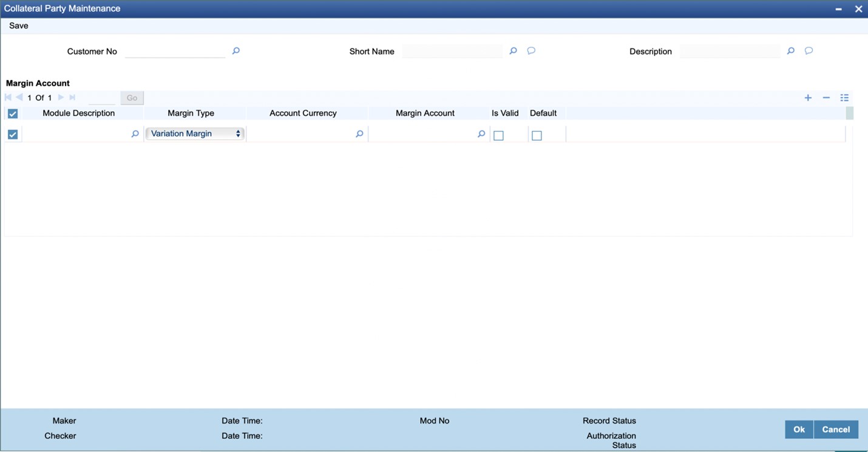Click the Margin Account column header
This screenshot has width=868, height=452.
click(x=425, y=113)
